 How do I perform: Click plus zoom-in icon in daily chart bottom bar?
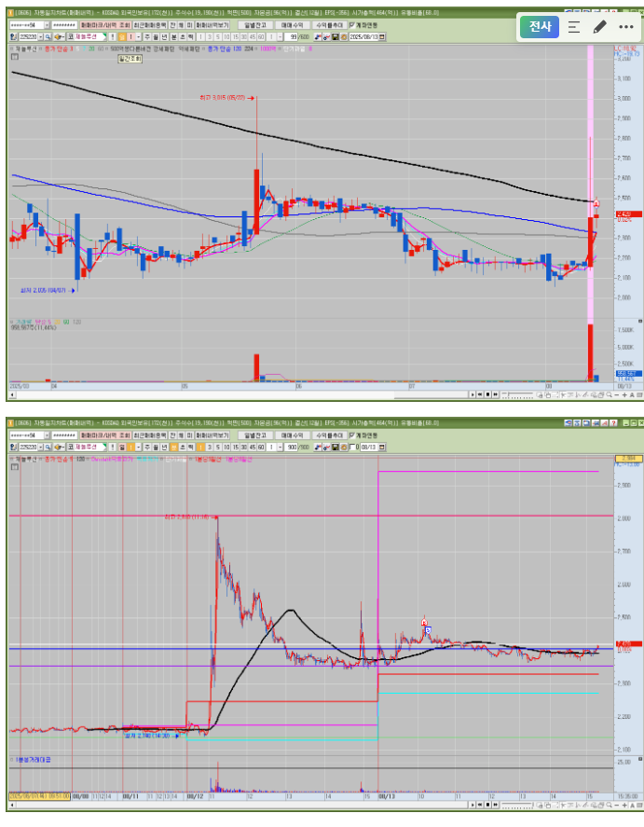click(x=624, y=394)
